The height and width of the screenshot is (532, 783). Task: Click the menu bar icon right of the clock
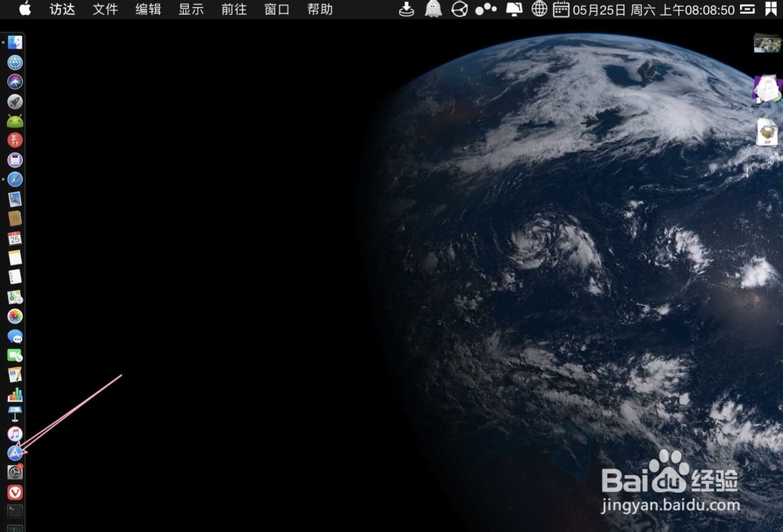[748, 9]
